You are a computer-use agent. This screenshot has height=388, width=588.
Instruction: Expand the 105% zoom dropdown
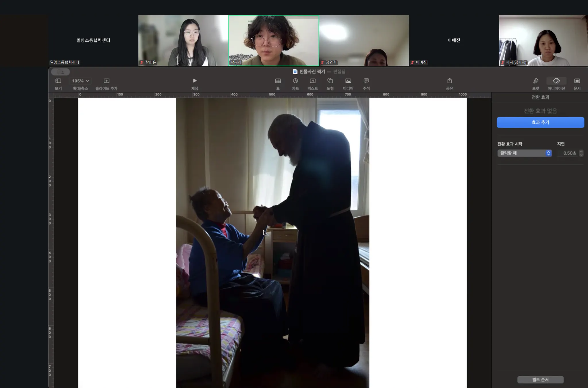point(80,81)
